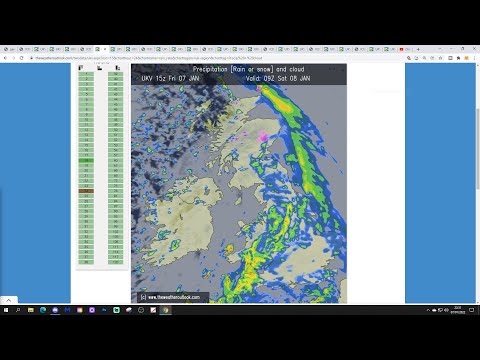Click the page vertical scrollbar thumb
Screen dimensions: 480x360
pyautogui.click(x=478, y=148)
